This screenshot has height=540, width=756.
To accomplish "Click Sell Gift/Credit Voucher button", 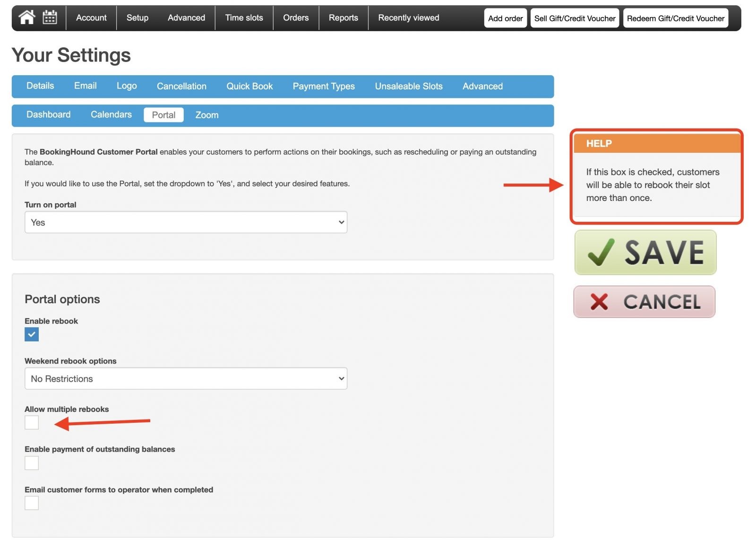I will point(575,18).
